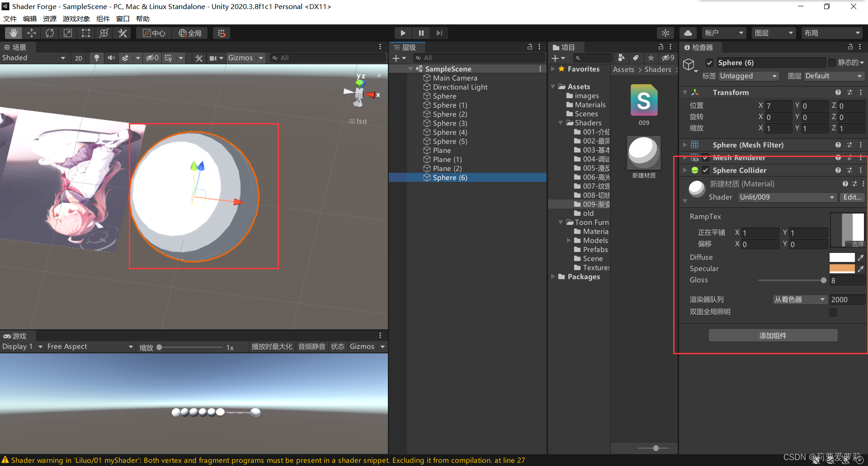Pick Diffuse color with eyedropper
This screenshot has height=466, width=868.
[861, 257]
